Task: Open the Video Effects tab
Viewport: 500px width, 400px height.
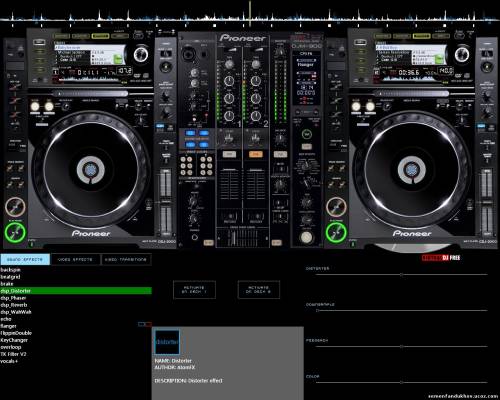Action: click(x=75, y=259)
